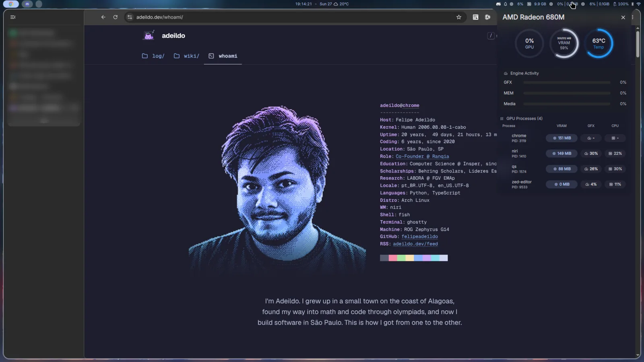This screenshot has height=362, width=644.
Task: Open site information for adeildo.dev
Action: pyautogui.click(x=130, y=17)
